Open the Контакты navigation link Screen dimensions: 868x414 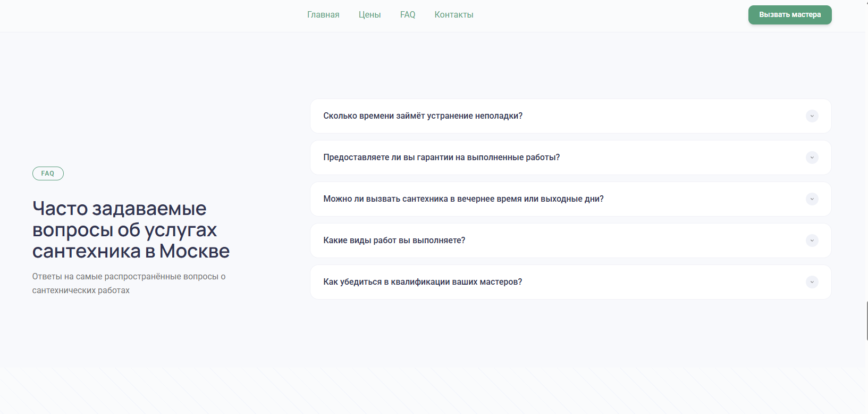(x=454, y=15)
